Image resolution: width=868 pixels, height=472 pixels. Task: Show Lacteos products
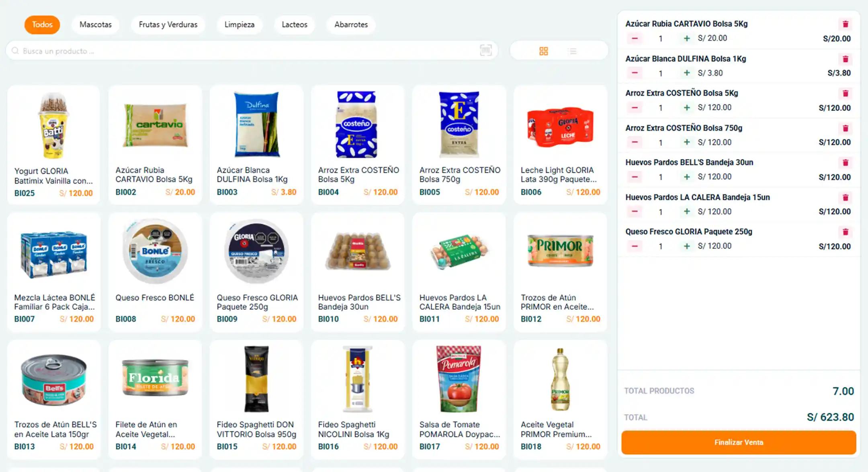(x=295, y=25)
